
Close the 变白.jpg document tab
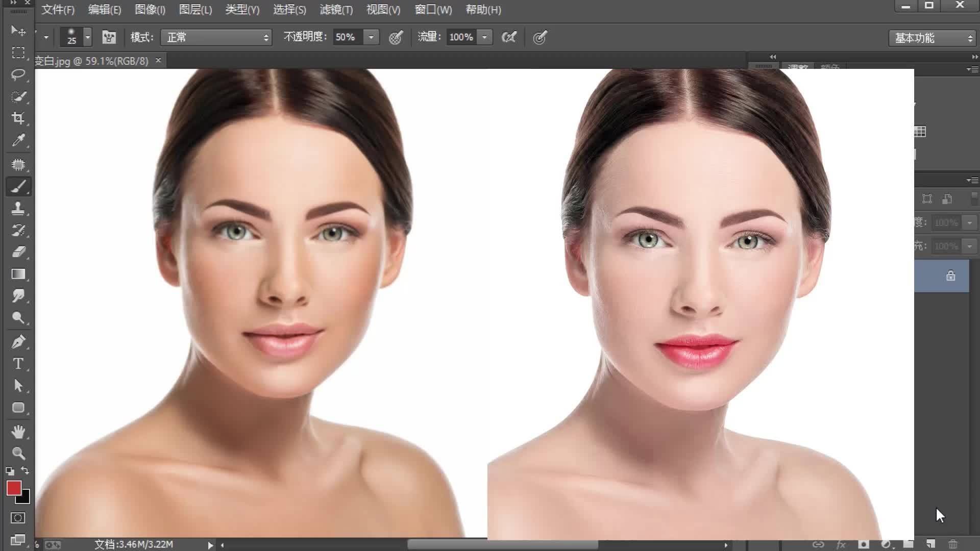pos(158,60)
